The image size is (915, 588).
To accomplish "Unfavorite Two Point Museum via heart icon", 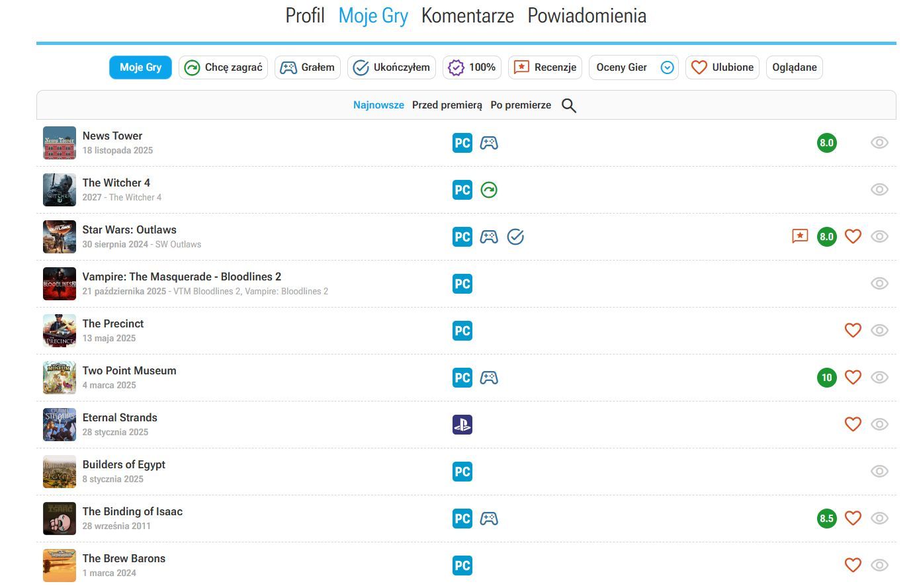I will (853, 377).
